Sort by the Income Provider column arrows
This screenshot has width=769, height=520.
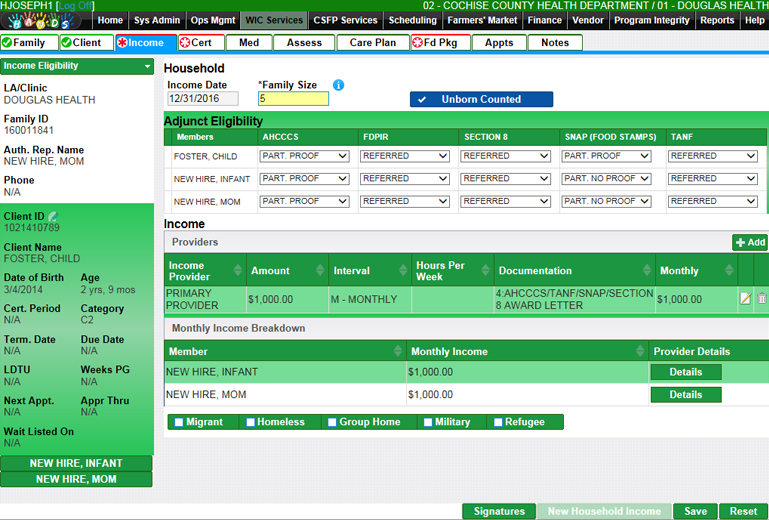238,271
